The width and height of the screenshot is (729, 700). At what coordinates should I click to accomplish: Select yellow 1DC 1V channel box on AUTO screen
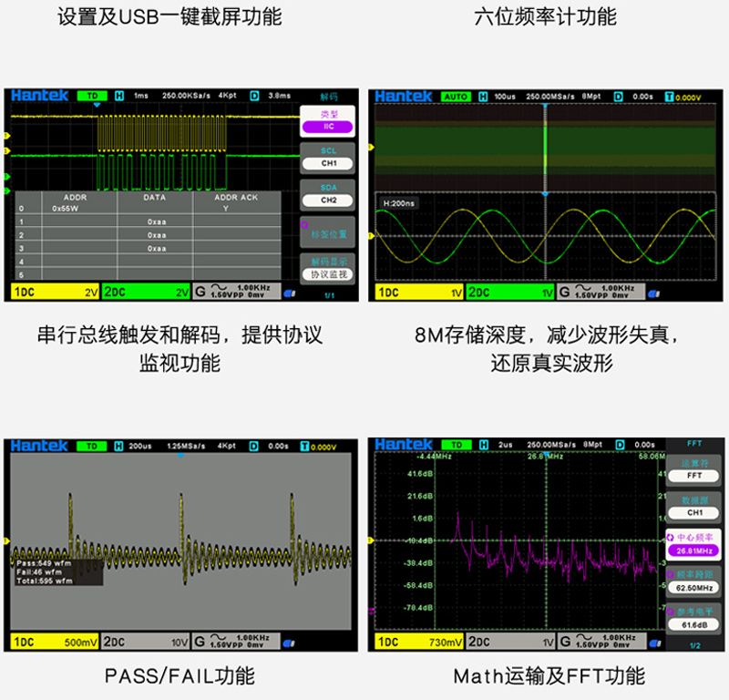(x=419, y=293)
